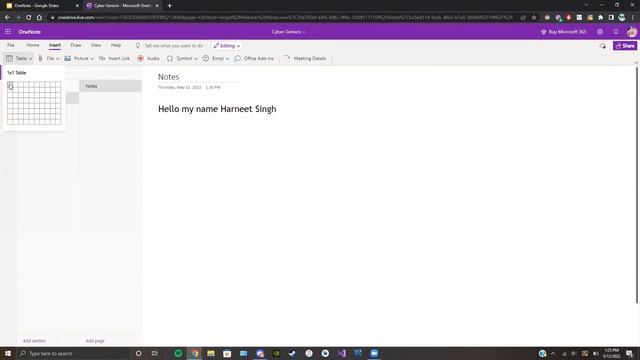The image size is (640, 360).
Task: Switch to the Draw ribbon tab
Action: click(x=76, y=45)
